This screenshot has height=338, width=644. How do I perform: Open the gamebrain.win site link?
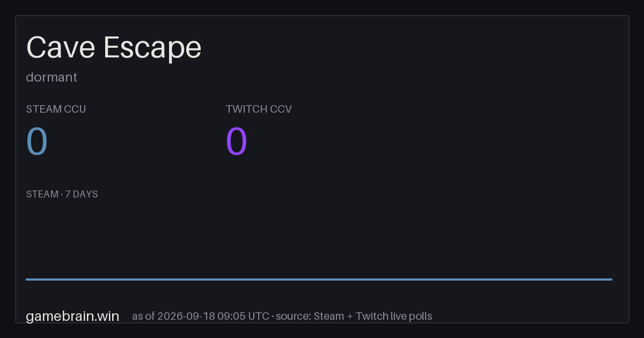pyautogui.click(x=72, y=317)
